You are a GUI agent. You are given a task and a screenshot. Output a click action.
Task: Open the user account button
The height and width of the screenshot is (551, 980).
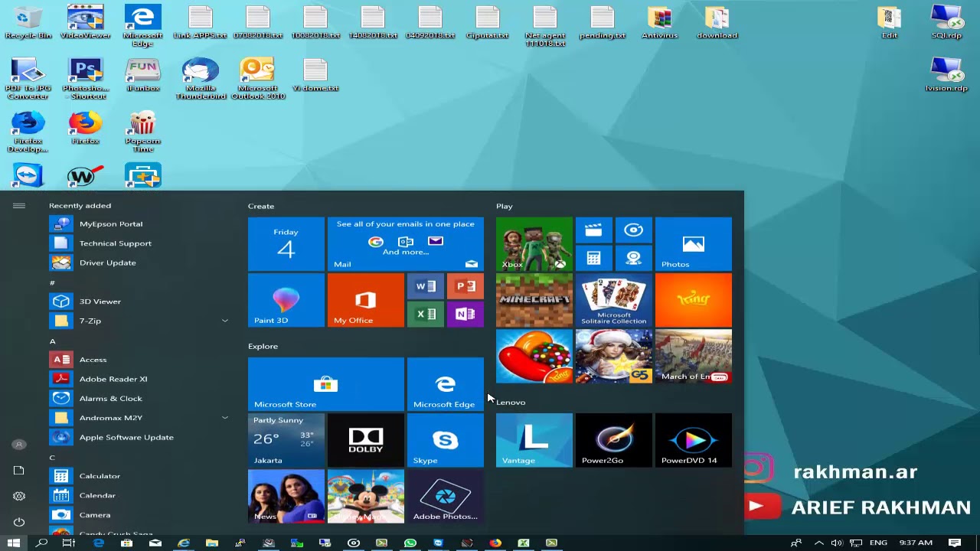(19, 445)
